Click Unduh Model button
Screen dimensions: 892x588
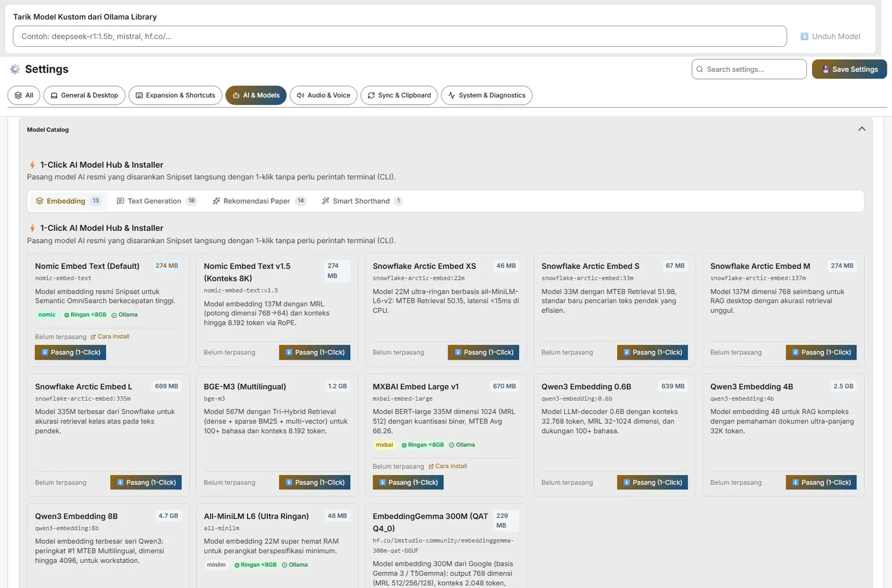830,36
